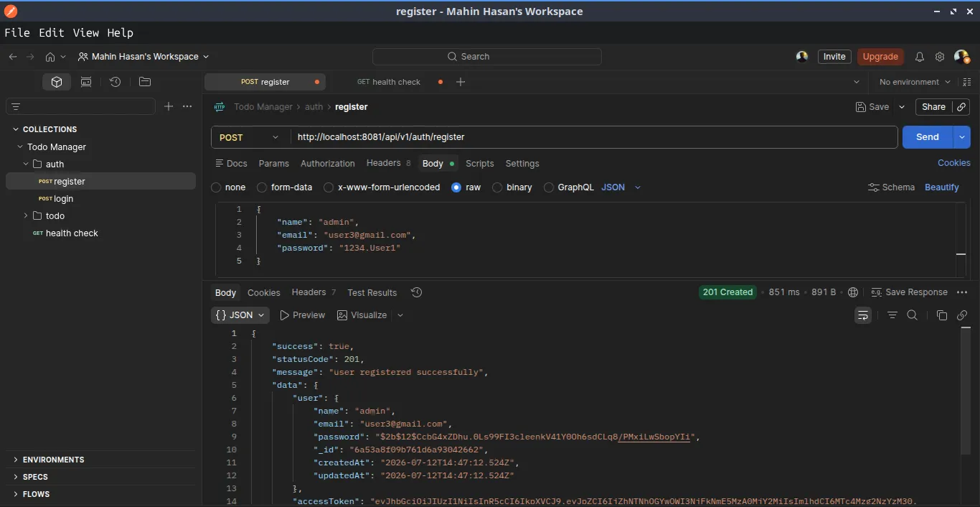Click the Beautify link
This screenshot has width=980, height=507.
[x=941, y=187]
